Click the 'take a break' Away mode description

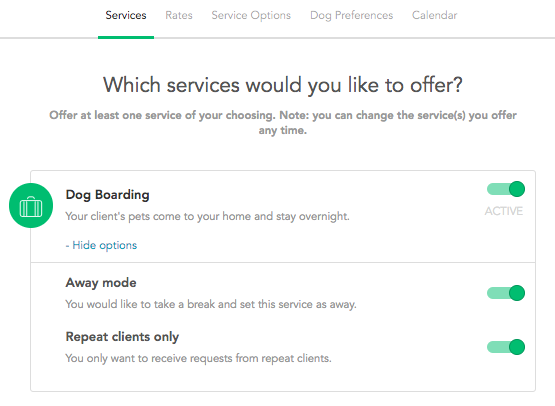coord(211,304)
